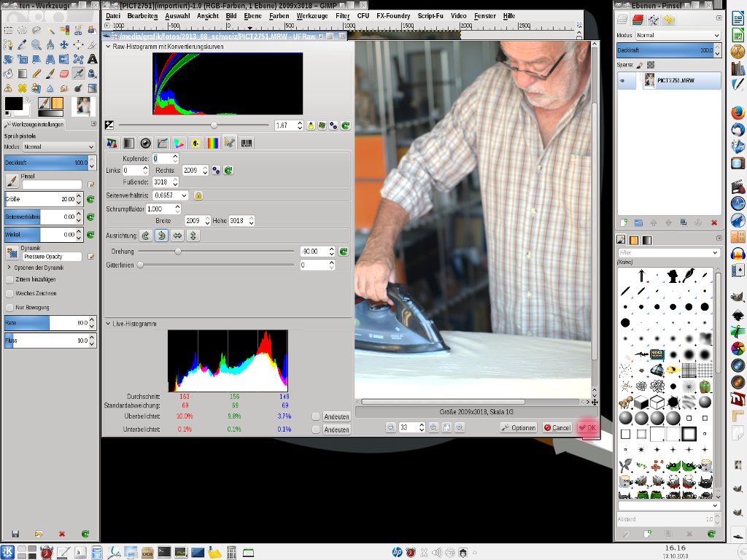Toggle the Seitenverhältnis aspect ratio lock
Viewport: 747px width, 560px height.
pyautogui.click(x=198, y=195)
